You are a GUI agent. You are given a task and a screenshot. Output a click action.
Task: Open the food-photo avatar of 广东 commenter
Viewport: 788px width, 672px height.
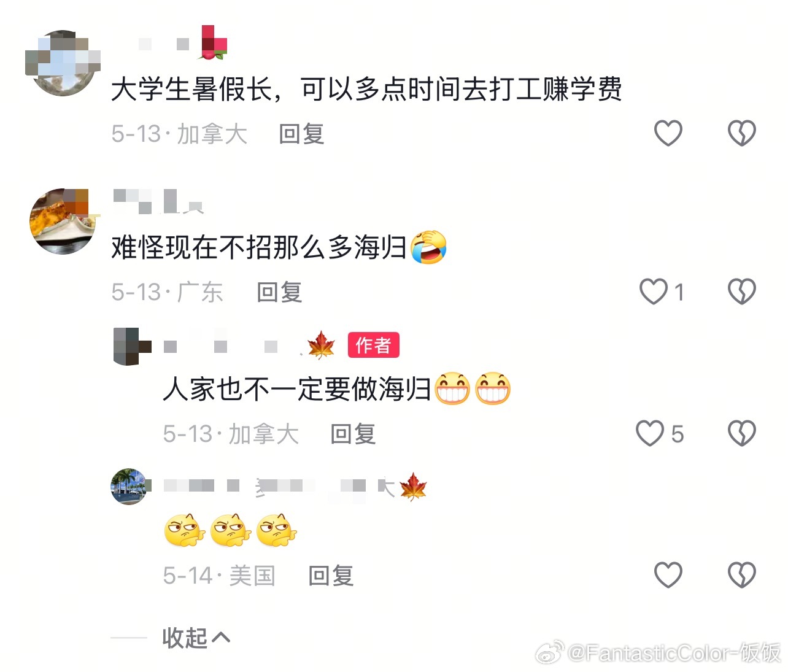pos(63,221)
